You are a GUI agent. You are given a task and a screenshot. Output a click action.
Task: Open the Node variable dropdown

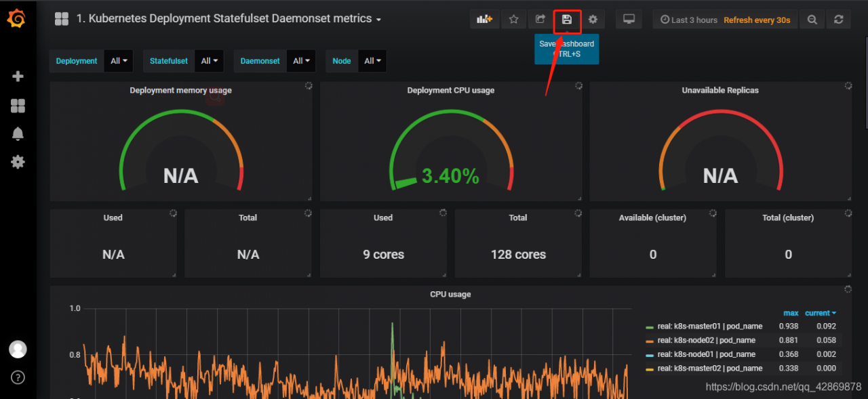tap(372, 61)
